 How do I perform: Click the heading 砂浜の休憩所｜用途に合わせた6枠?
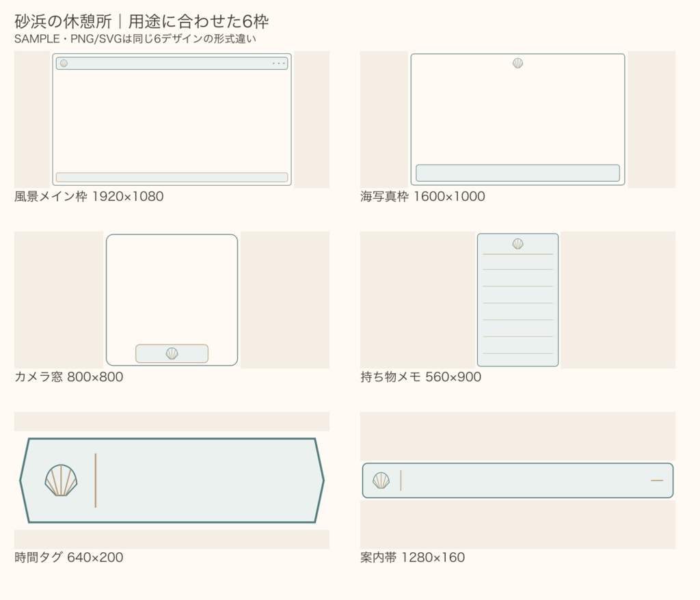point(142,21)
